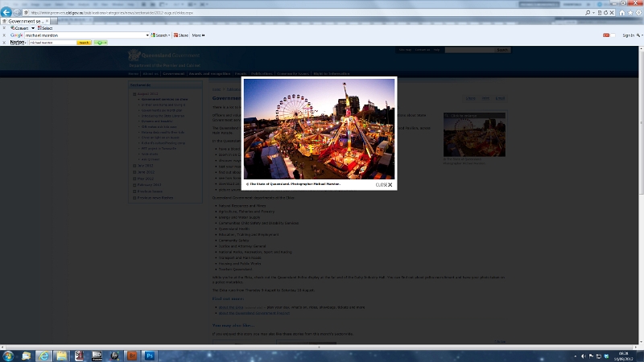This screenshot has height=362, width=644.
Task: Expand the June 2012 tree node
Action: click(x=134, y=172)
